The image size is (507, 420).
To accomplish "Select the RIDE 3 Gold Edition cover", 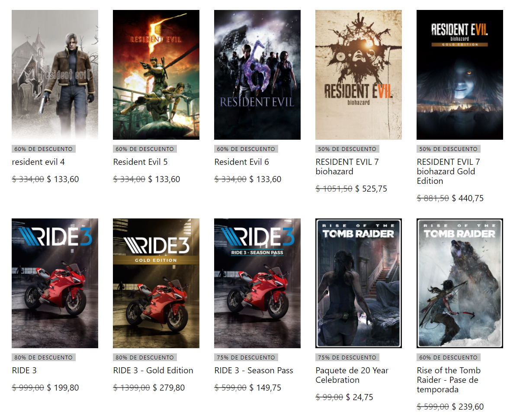I will click(156, 283).
